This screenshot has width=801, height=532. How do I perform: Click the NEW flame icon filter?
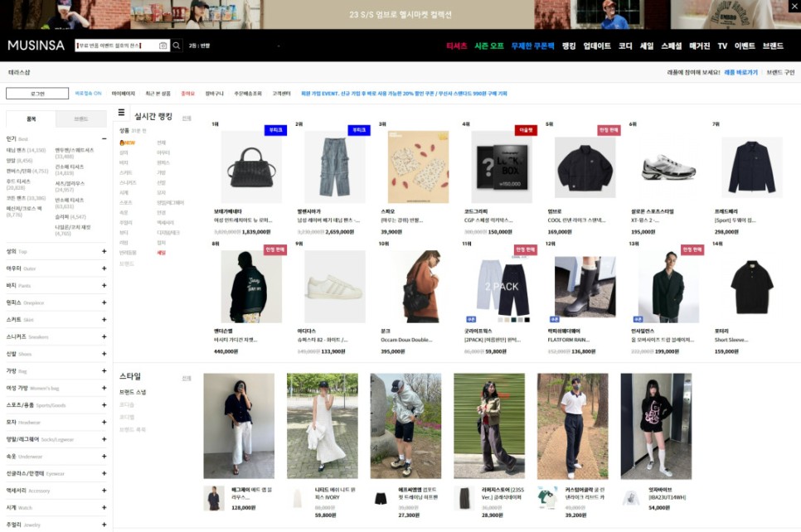127,143
